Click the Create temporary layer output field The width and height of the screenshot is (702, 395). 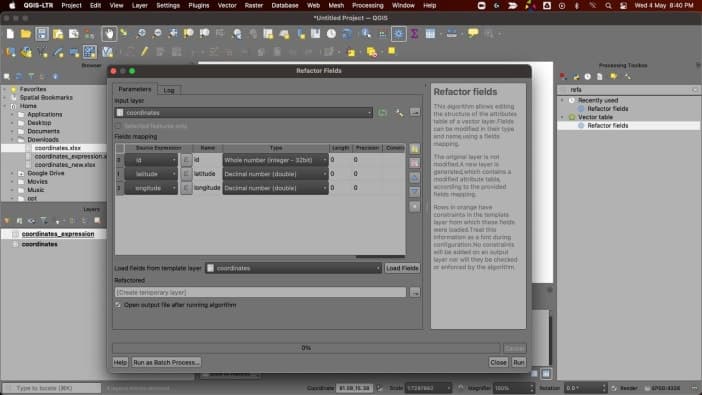click(x=260, y=292)
